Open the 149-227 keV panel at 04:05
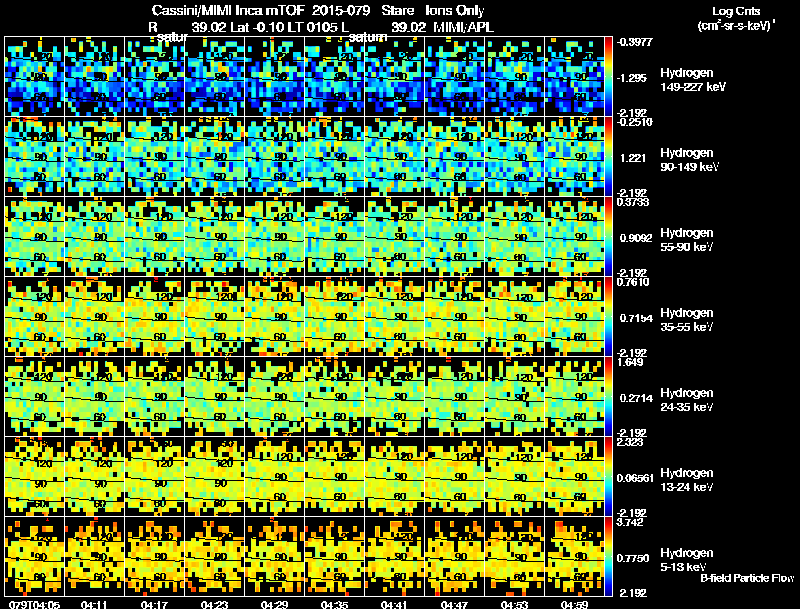800x609 pixels. pyautogui.click(x=34, y=77)
